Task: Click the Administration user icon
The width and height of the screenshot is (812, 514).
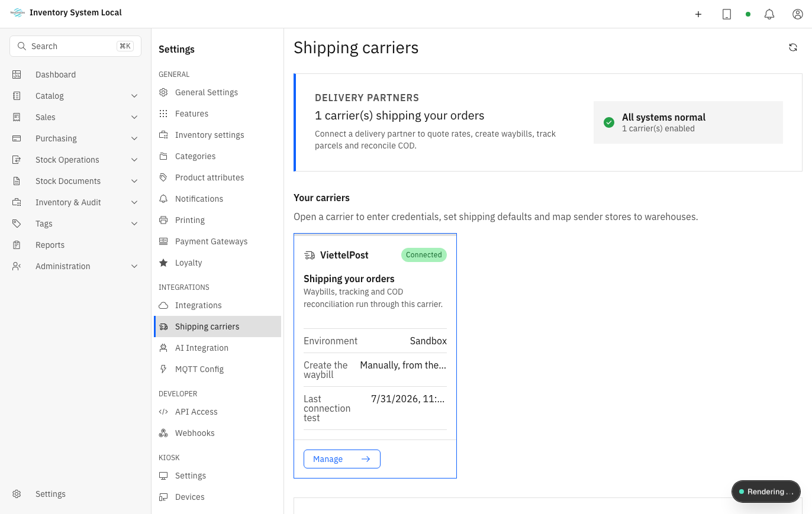Action: click(17, 266)
